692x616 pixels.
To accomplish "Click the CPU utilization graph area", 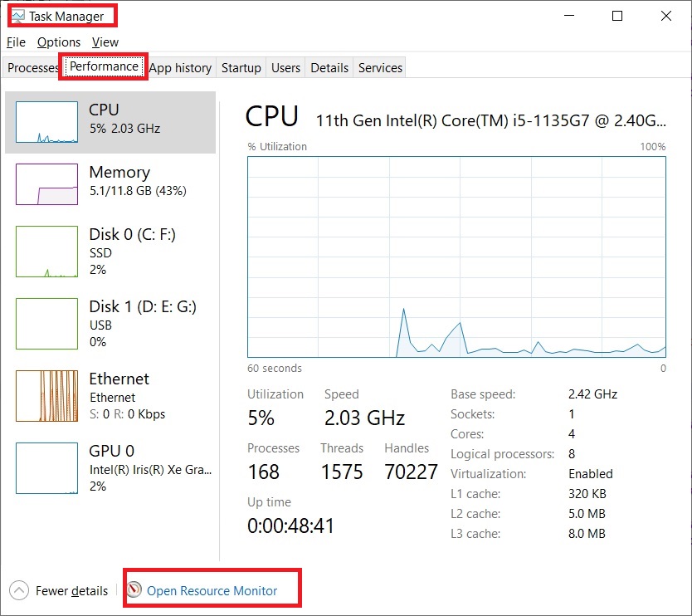I will click(x=456, y=257).
